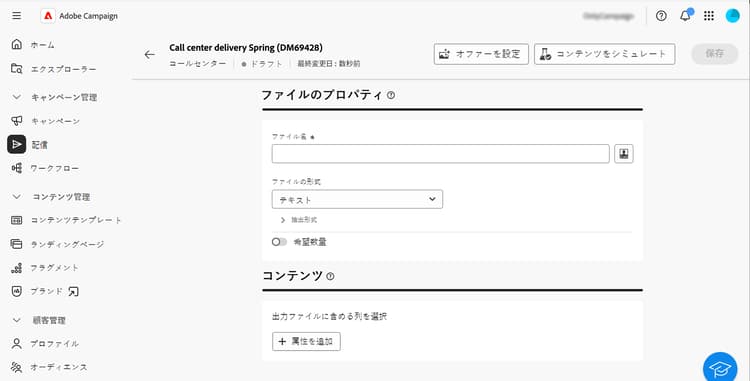Click コンテンツをシミュレート button

(605, 54)
